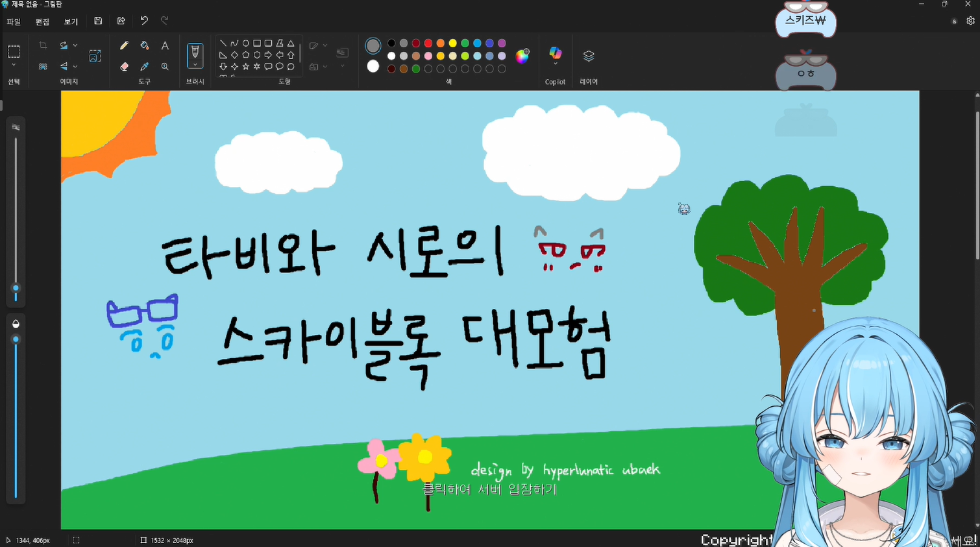980x547 pixels.
Task: Open Paint settings gear
Action: pyautogui.click(x=970, y=21)
